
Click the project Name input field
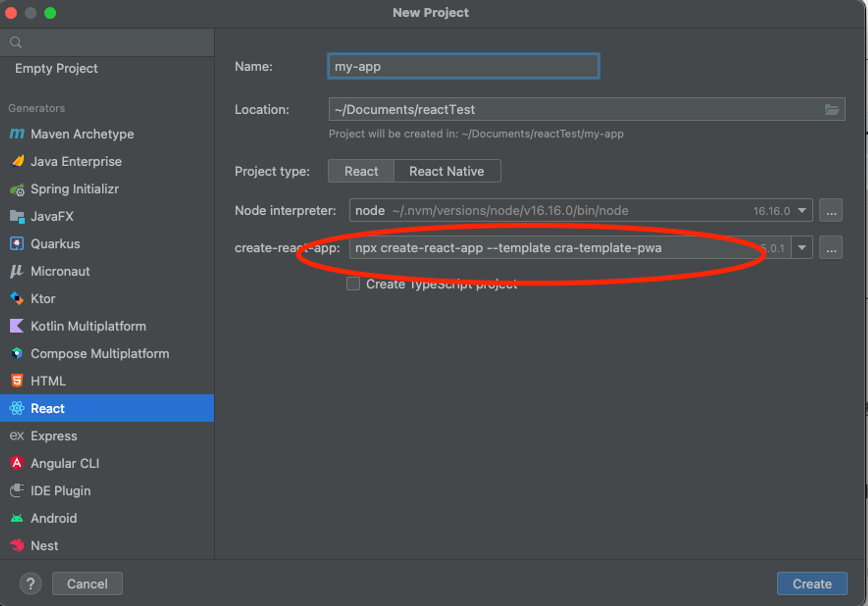tap(463, 66)
